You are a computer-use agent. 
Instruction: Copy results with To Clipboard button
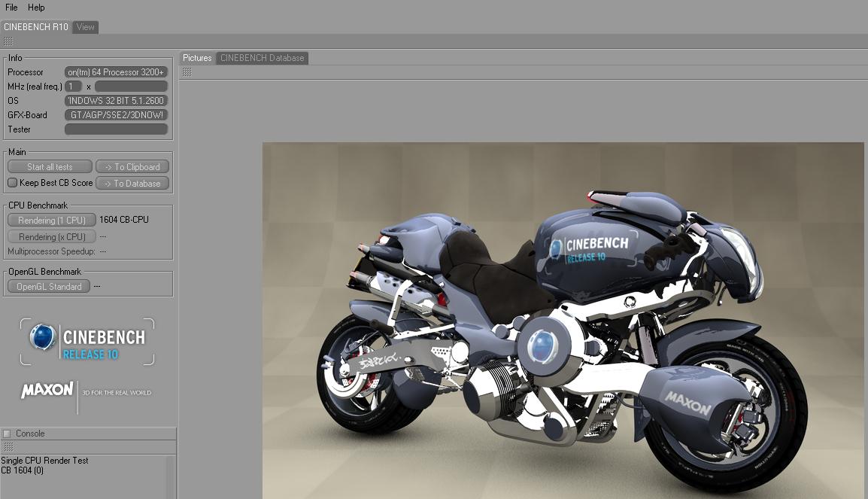tap(132, 166)
